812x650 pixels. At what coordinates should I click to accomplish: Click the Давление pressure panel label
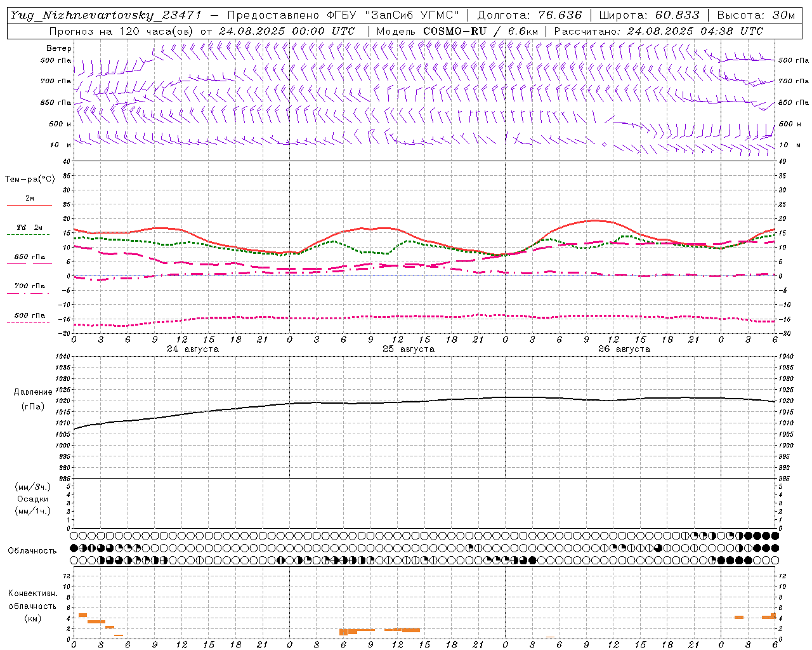(x=33, y=392)
